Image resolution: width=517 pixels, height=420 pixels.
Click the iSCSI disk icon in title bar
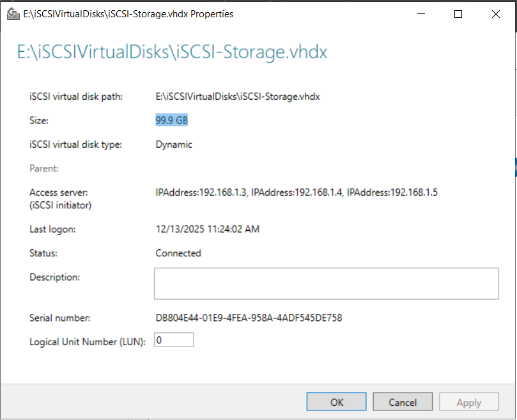pos(12,14)
